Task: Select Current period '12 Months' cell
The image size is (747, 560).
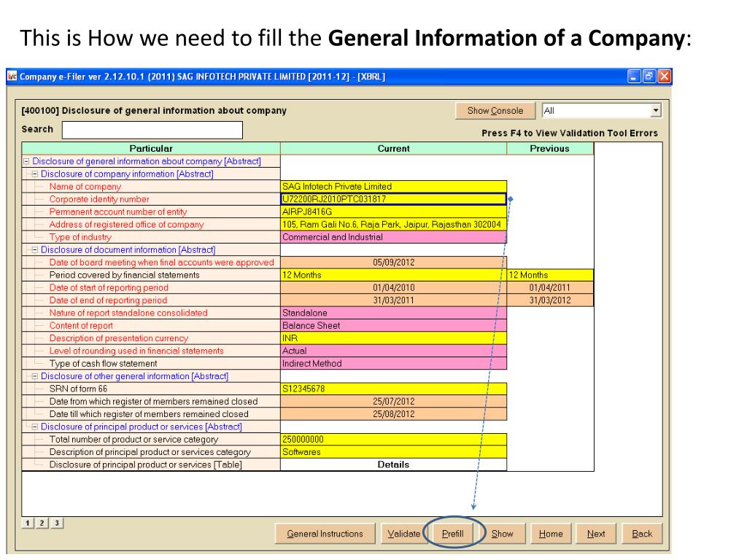Action: click(393, 275)
